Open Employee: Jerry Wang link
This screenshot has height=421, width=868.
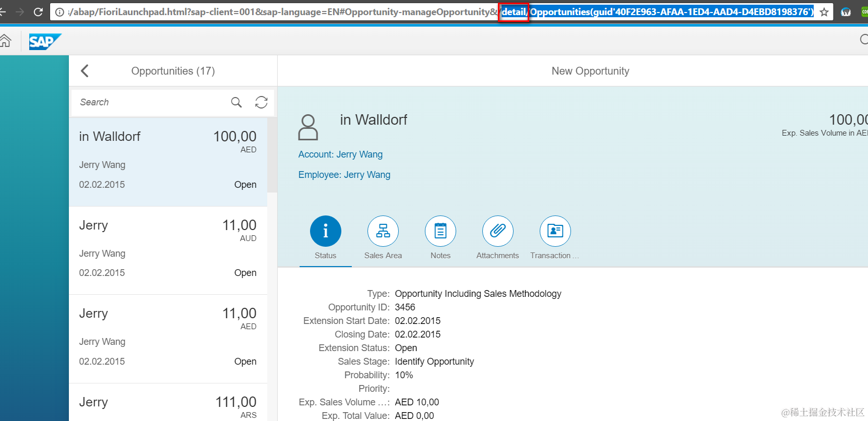(x=344, y=175)
